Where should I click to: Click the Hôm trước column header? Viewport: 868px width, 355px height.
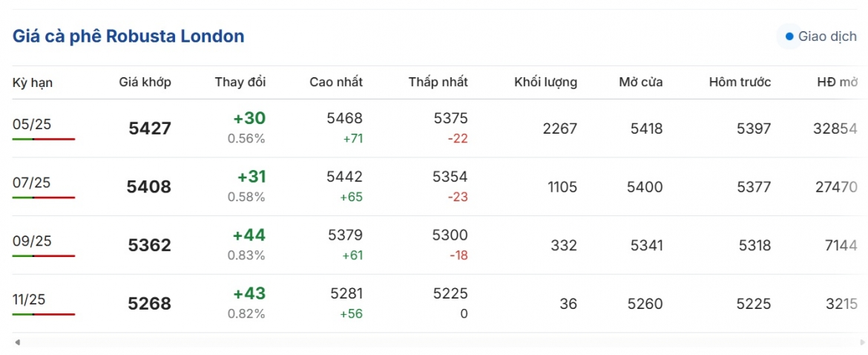coord(740,82)
